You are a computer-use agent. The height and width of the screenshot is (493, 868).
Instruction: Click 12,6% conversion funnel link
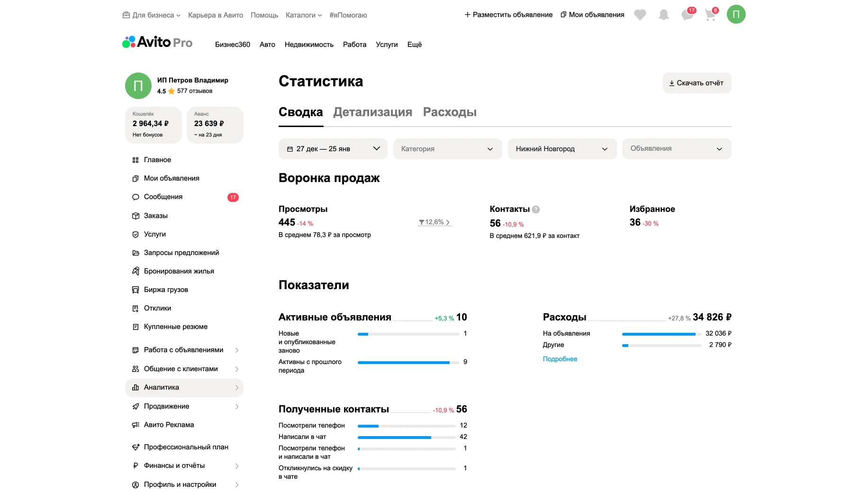(x=435, y=222)
